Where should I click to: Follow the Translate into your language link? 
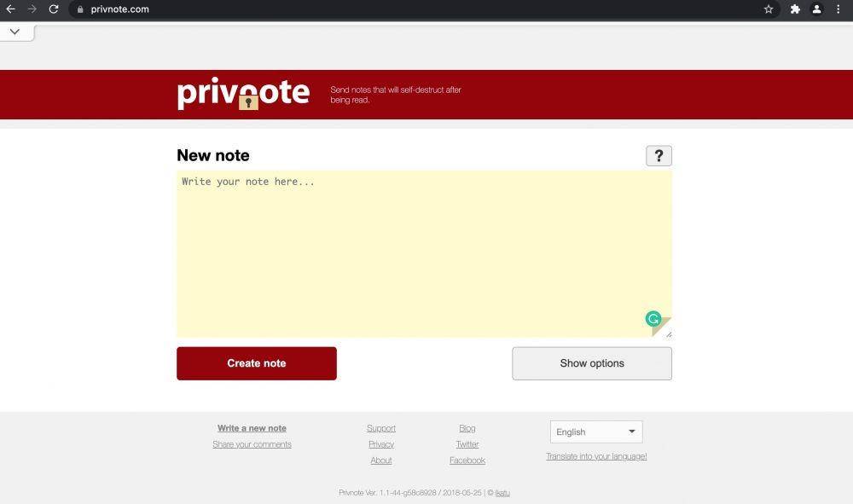coord(596,457)
